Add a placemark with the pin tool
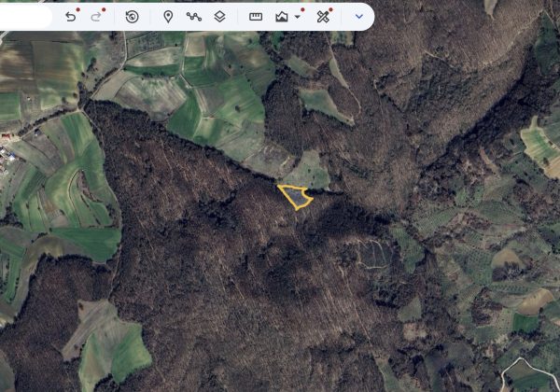Image resolution: width=560 pixels, height=392 pixels. 168,17
